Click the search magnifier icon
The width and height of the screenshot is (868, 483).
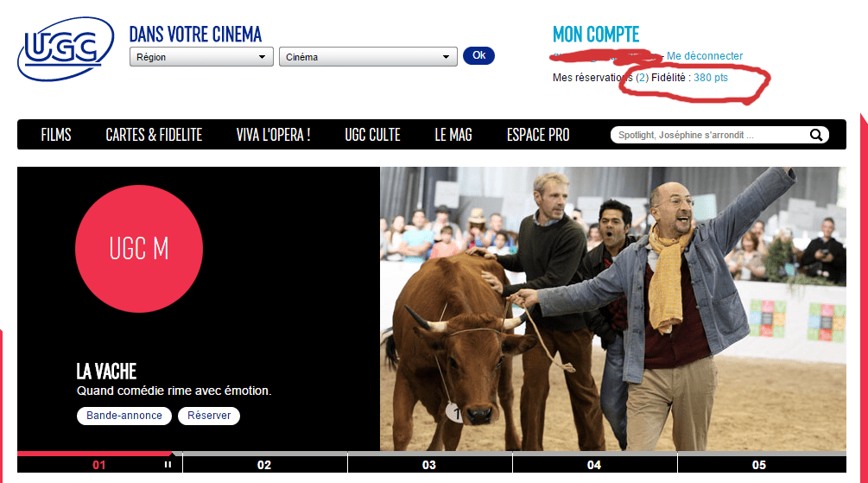(x=815, y=135)
